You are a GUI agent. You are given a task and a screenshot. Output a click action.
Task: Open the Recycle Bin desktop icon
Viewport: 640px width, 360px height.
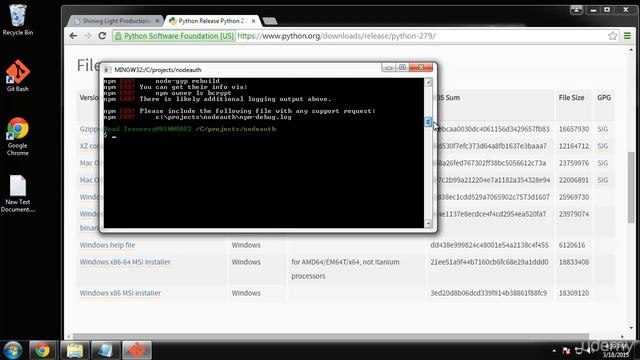tap(18, 20)
